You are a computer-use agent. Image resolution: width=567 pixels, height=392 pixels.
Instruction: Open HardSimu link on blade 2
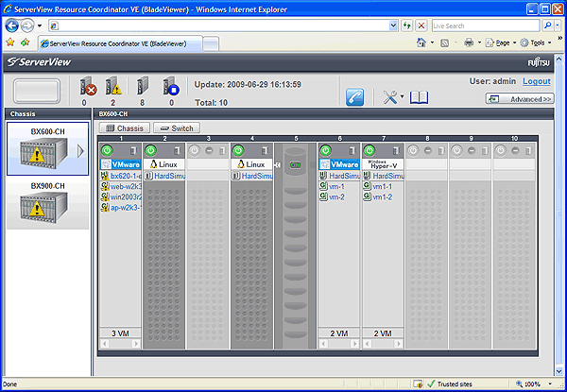click(169, 176)
